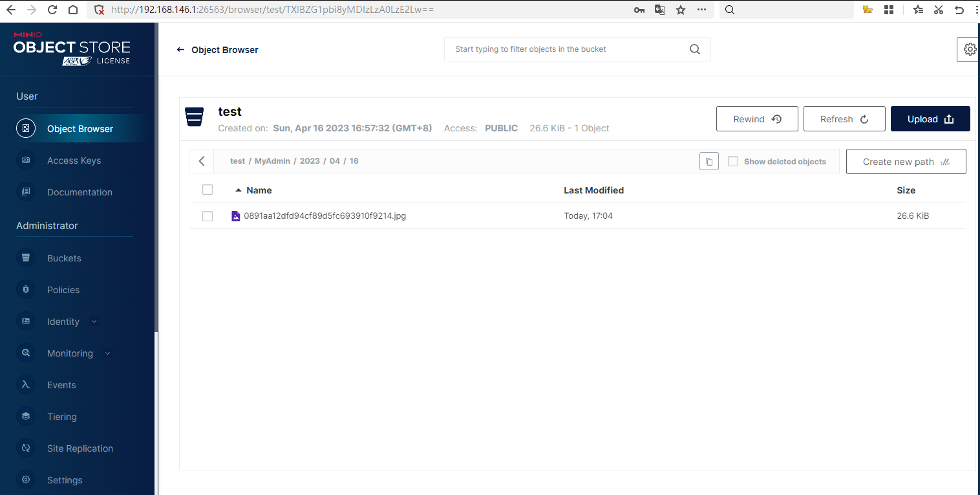Expand the Monitoring menu chevron
This screenshot has width=980, height=495.
click(x=107, y=353)
